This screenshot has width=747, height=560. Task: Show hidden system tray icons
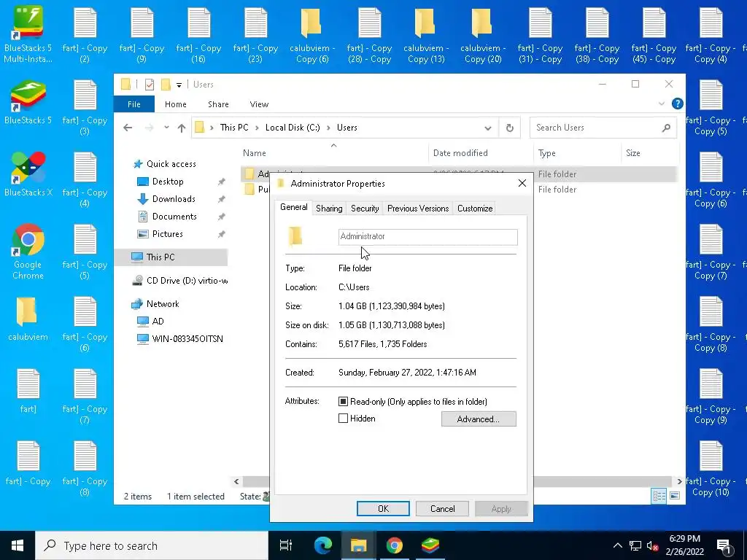[617, 545]
